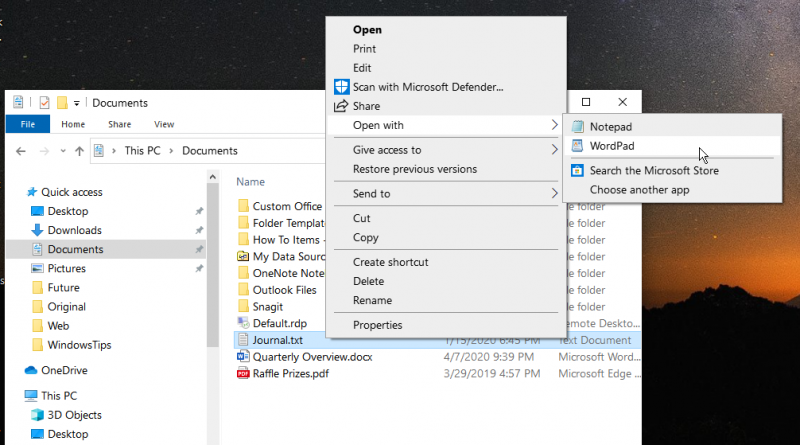The width and height of the screenshot is (800, 445).
Task: Click the Name column header
Action: [251, 182]
